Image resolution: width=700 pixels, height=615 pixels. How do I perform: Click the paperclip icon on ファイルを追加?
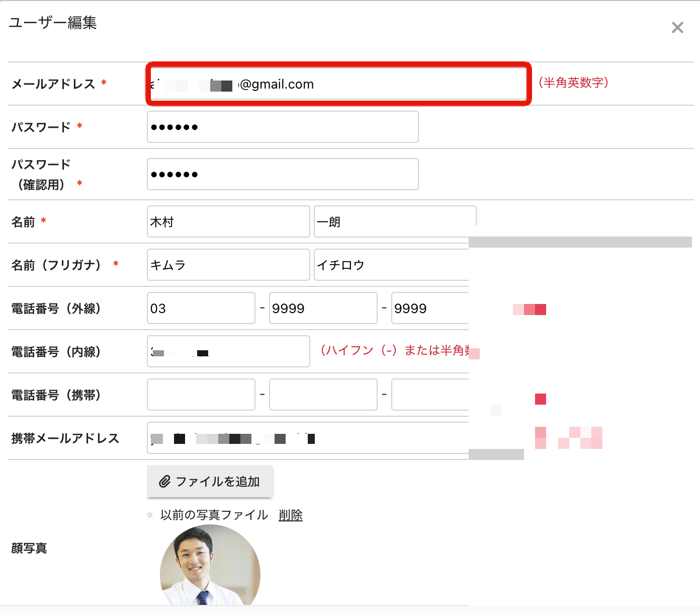coord(164,482)
